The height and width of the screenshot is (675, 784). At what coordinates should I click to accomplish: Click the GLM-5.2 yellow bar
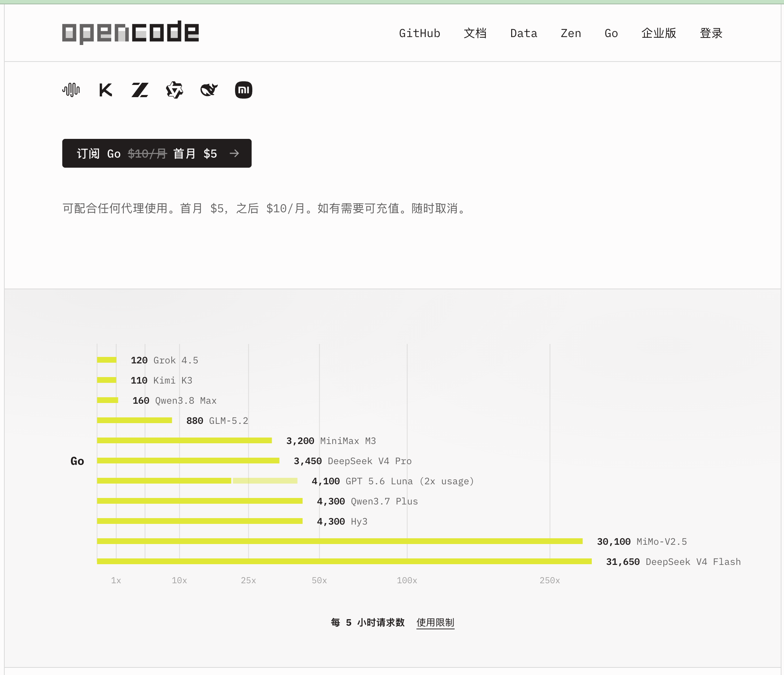(x=134, y=421)
